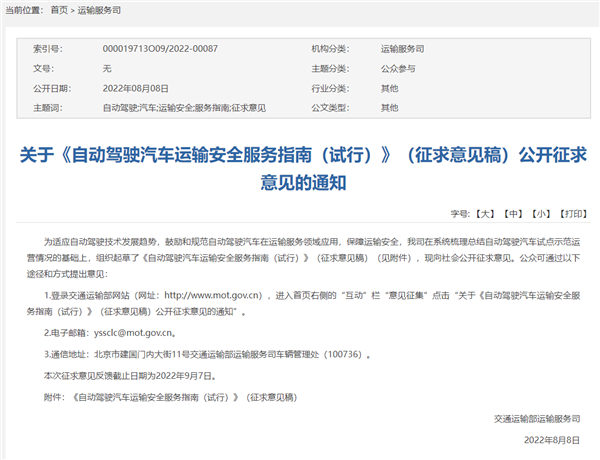600x460 pixels.
Task: Click the 字号 label
Action: click(x=460, y=214)
